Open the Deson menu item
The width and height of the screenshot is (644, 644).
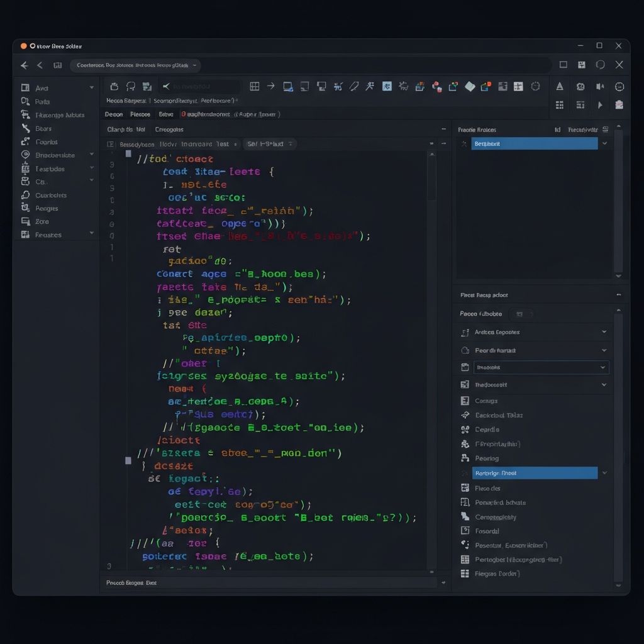114,114
